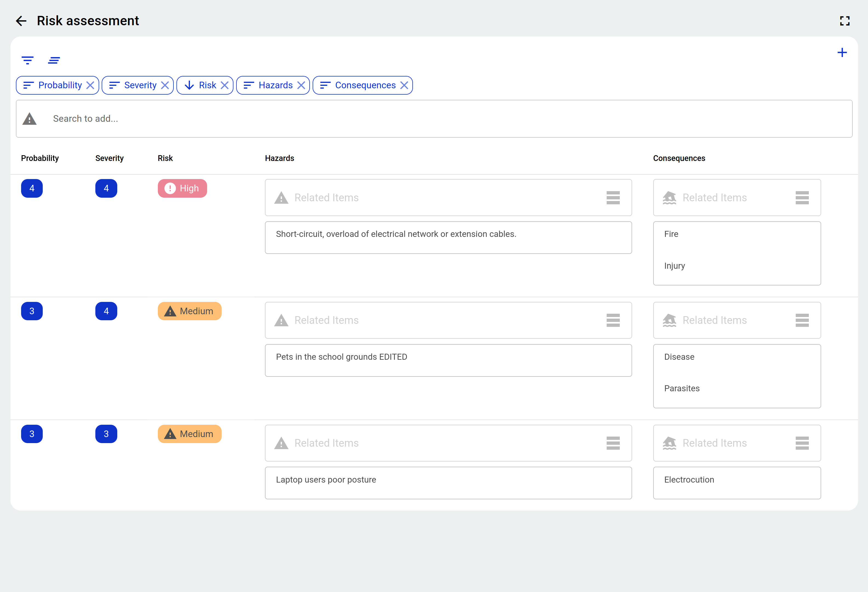Remove the Probability sort chip
Viewport: 868px width, 592px height.
pos(90,85)
